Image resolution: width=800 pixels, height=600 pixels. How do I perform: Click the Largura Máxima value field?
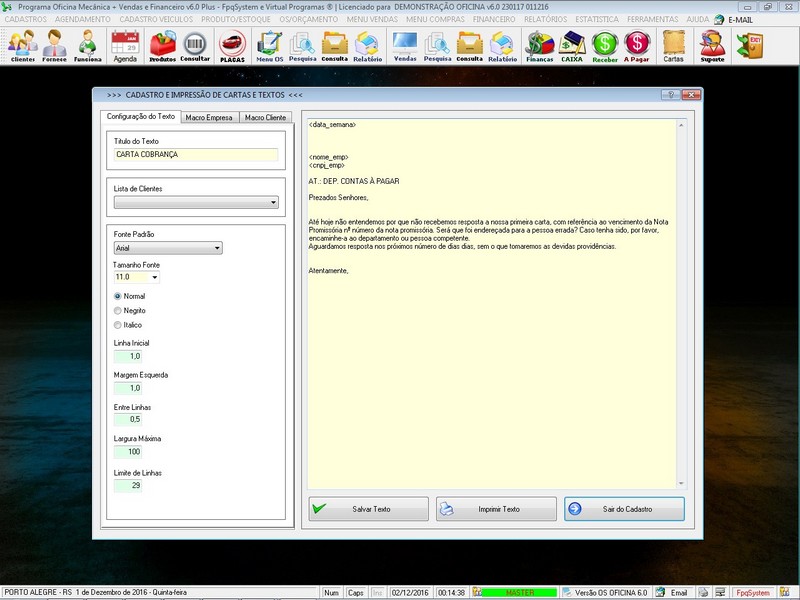pos(128,452)
